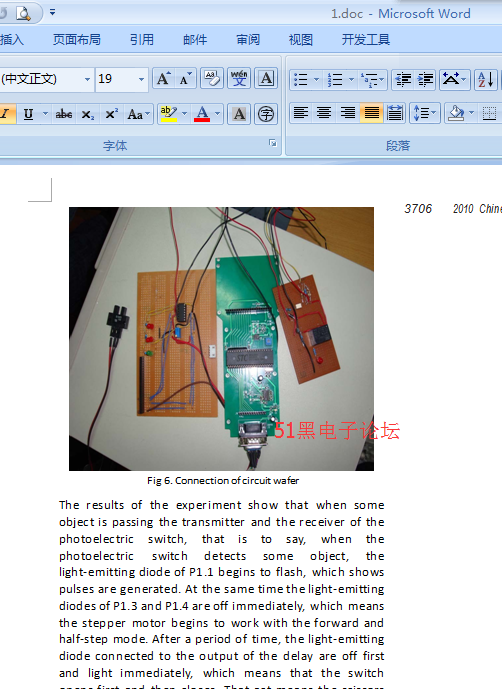Expand the bullet list style dropdown
This screenshot has width=502, height=689.
point(316,80)
